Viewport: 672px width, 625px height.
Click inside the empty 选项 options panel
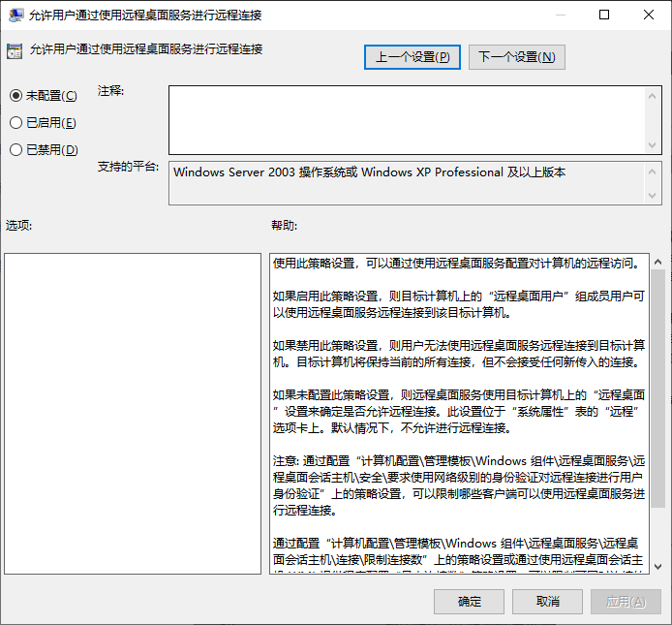[133, 414]
